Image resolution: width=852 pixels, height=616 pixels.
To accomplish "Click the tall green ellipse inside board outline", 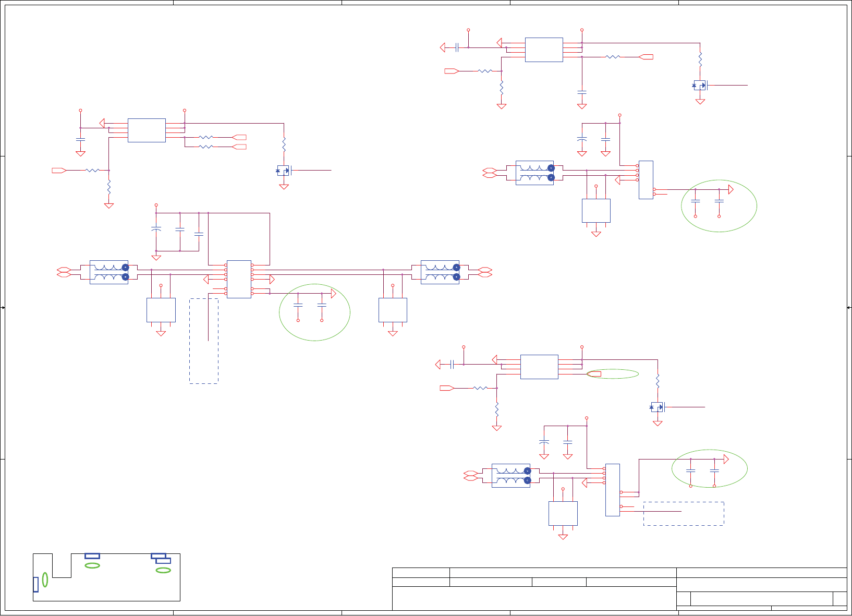I will [x=45, y=579].
